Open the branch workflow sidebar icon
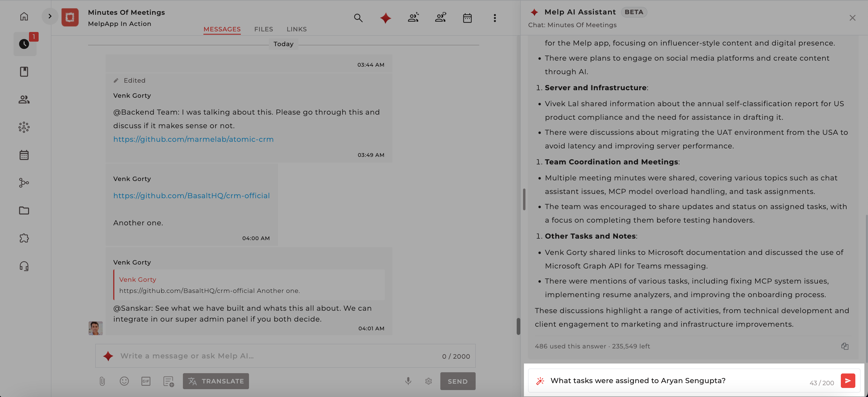The image size is (868, 397). [24, 183]
